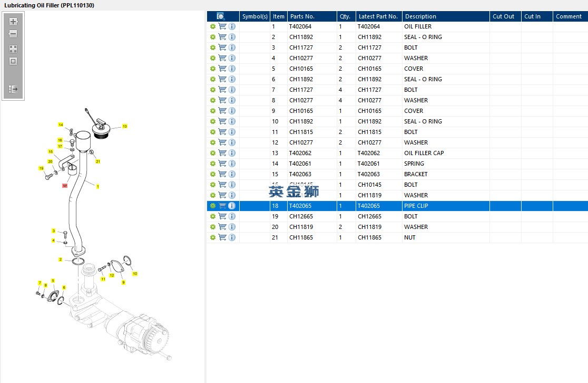588x383 pixels.
Task: Zoom out the diagram with minus icon
Action: coord(13,34)
